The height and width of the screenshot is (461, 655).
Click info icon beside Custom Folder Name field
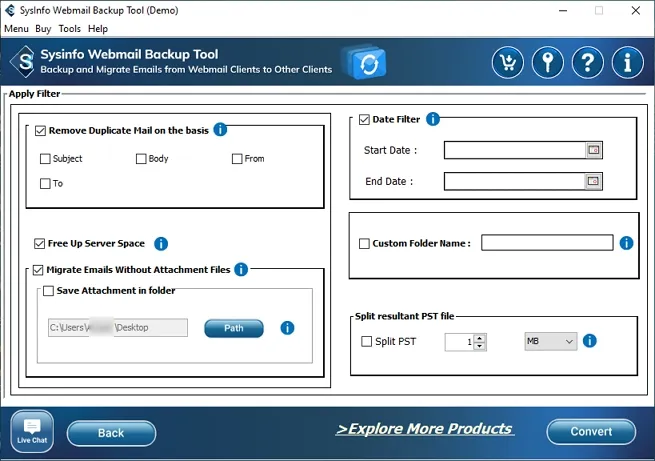(626, 243)
